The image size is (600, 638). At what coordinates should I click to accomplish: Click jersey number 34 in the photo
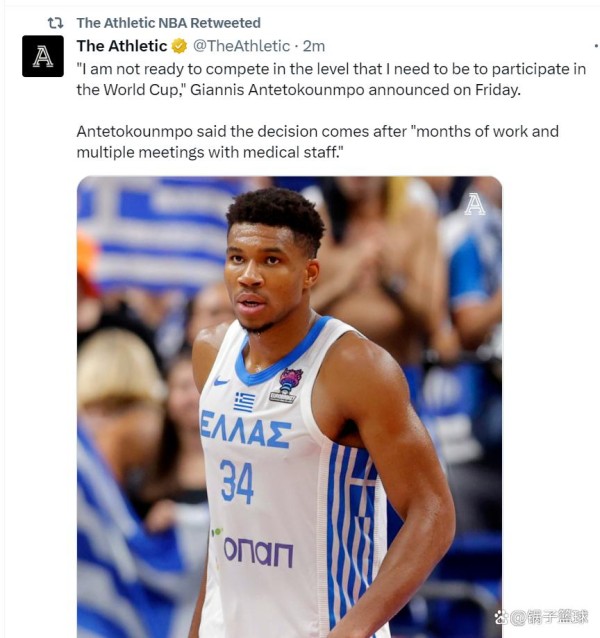tap(237, 481)
